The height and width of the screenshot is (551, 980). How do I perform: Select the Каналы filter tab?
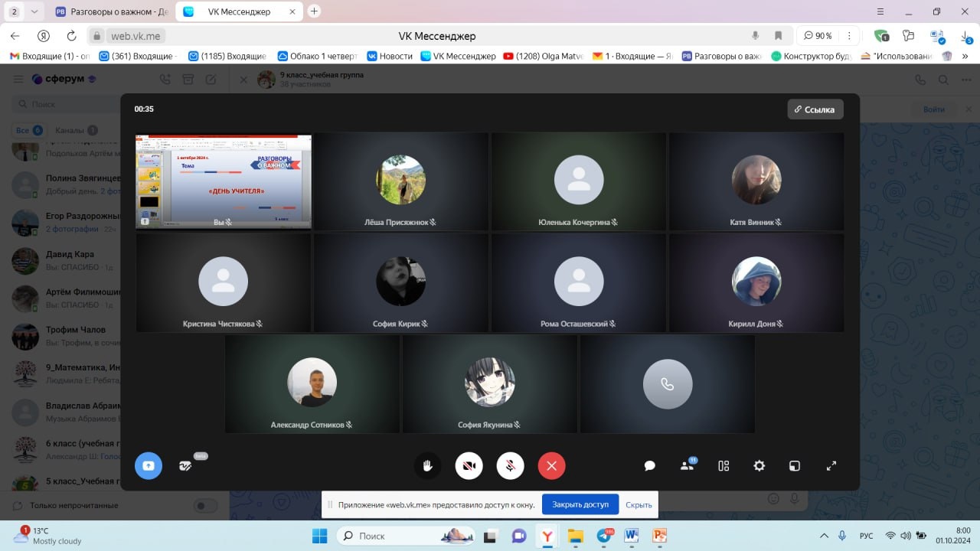coord(76,130)
